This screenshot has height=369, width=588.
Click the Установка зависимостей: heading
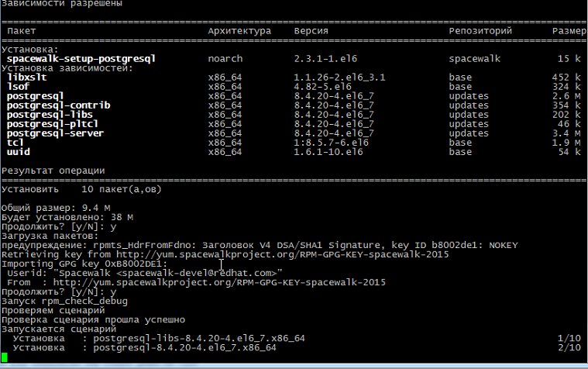pyautogui.click(x=67, y=68)
